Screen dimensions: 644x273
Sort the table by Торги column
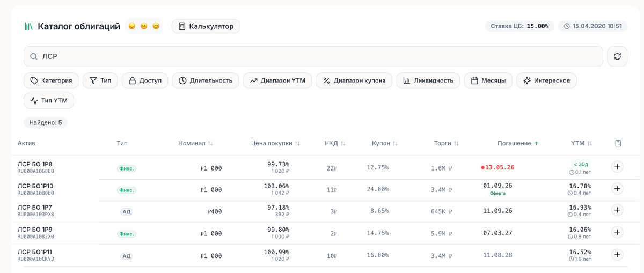click(x=447, y=143)
